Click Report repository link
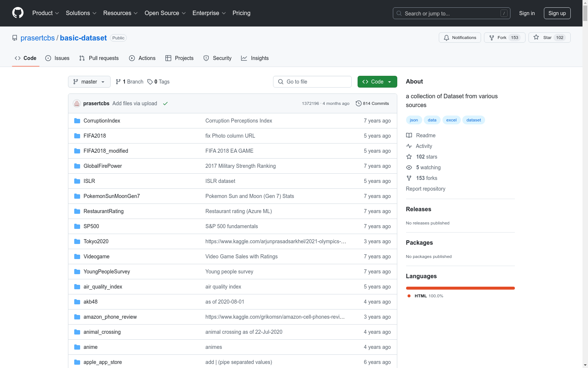The image size is (588, 368). [426, 189]
